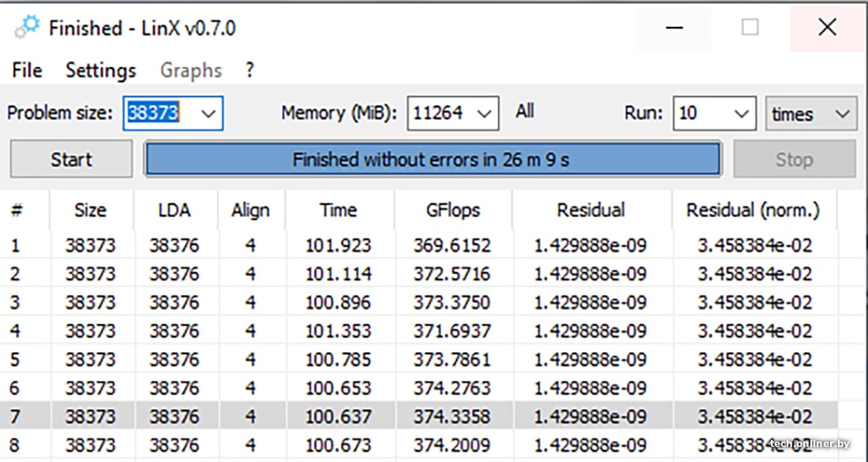Sort by the GFlops column header
This screenshot has width=868, height=462.
[452, 211]
